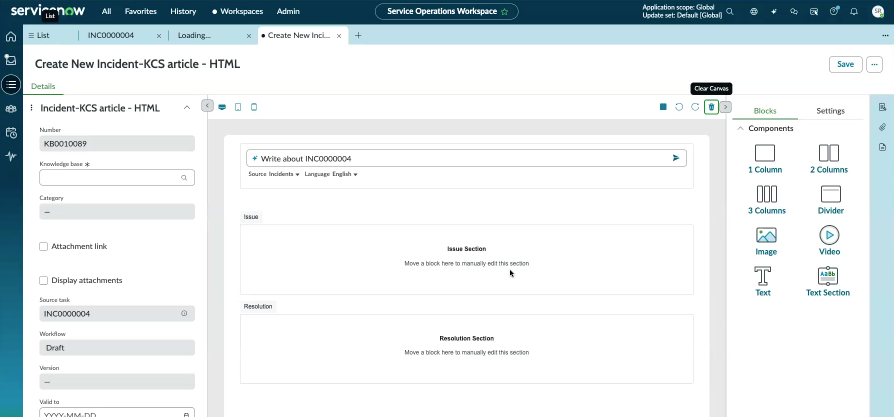Open the section options dots menu

(x=31, y=108)
